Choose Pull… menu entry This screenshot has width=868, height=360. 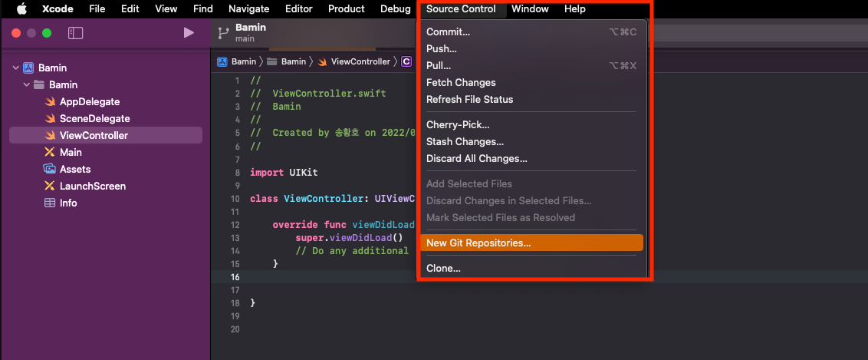coord(531,66)
